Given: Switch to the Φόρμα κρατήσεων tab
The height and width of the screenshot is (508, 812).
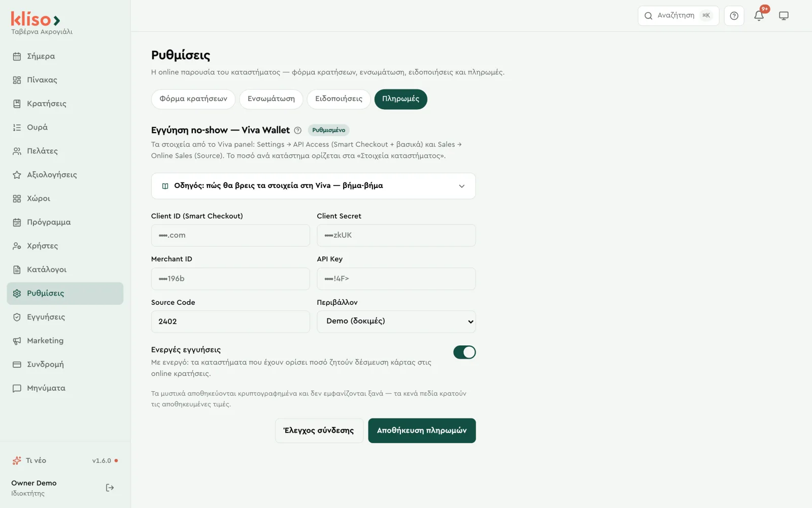Looking at the screenshot, I should [x=193, y=99].
